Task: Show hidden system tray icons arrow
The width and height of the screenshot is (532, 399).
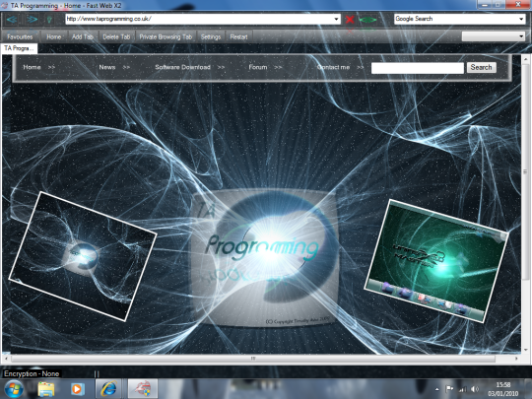Action: coord(437,389)
